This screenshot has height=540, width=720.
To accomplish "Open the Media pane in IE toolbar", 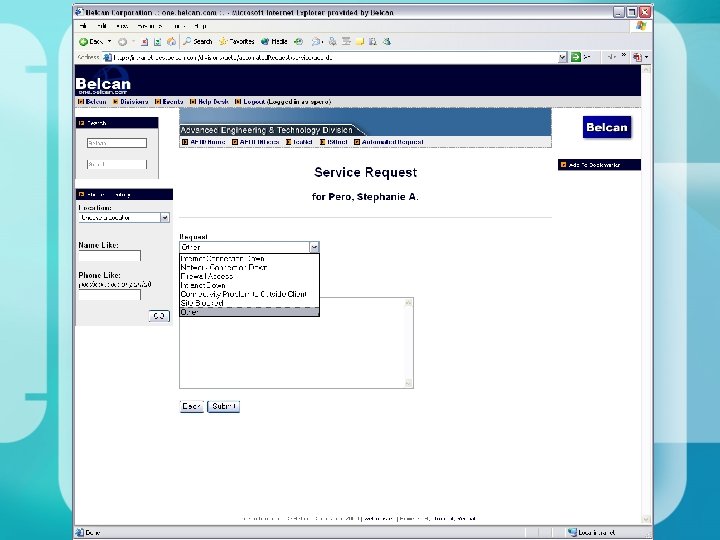I will click(x=274, y=41).
